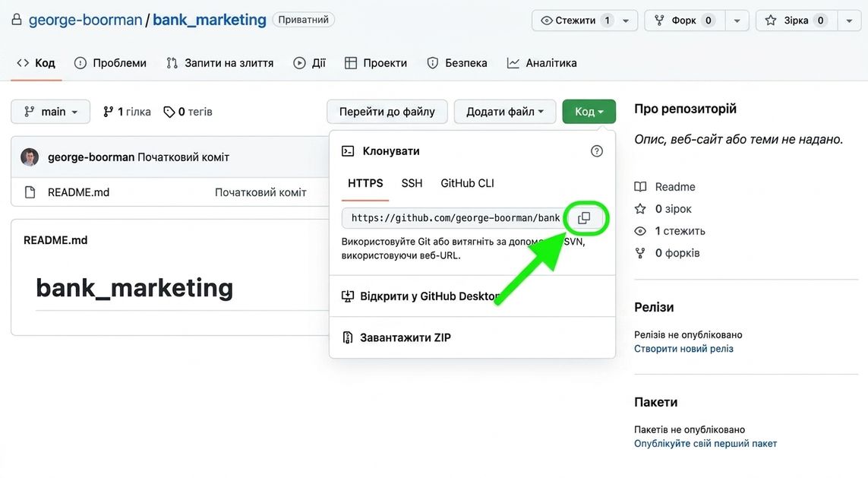
Task: Switch to the Код tab
Action: 36,63
